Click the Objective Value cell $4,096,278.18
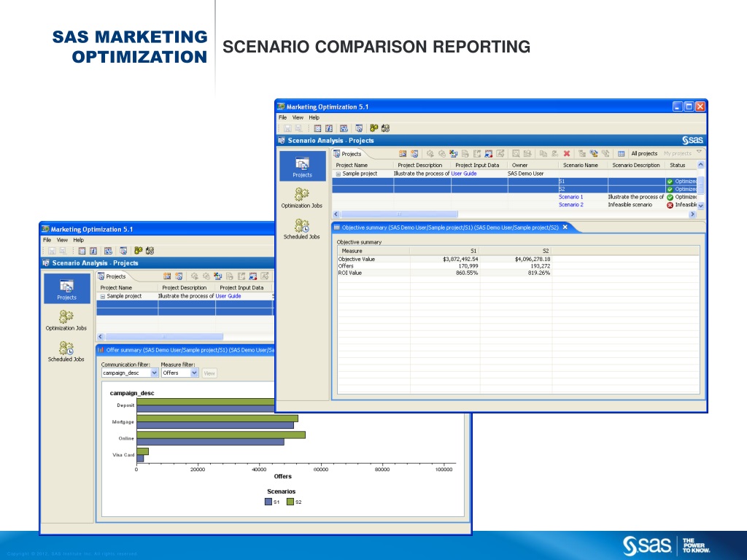This screenshot has height=560, width=747. pos(532,260)
